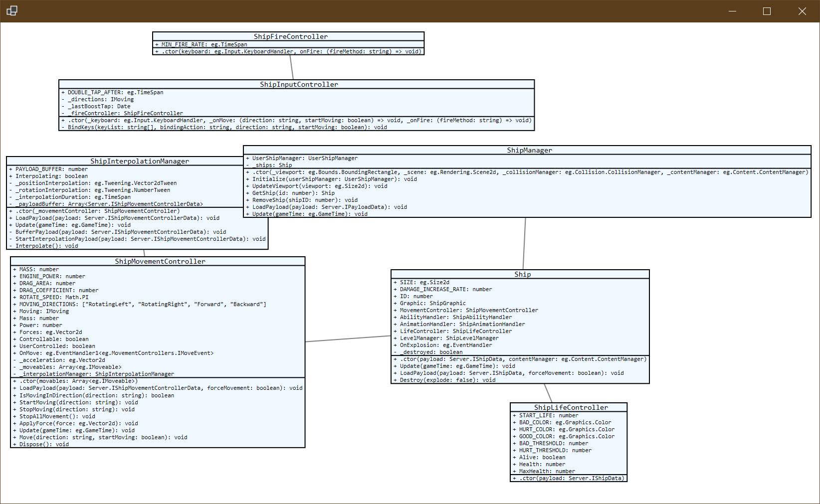Click Destroy(explode: false) method
Image resolution: width=820 pixels, height=504 pixels.
pyautogui.click(x=444, y=380)
